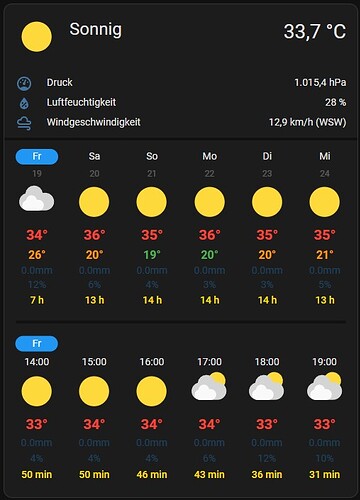360x500 pixels.
Task: Click the sun icon for Saturday 20
Action: (x=94, y=202)
